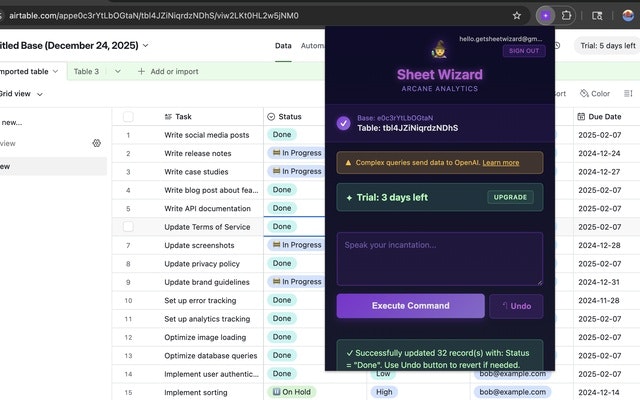The width and height of the screenshot is (640, 400).
Task: Expand the base title dropdown chevron
Action: (x=145, y=45)
